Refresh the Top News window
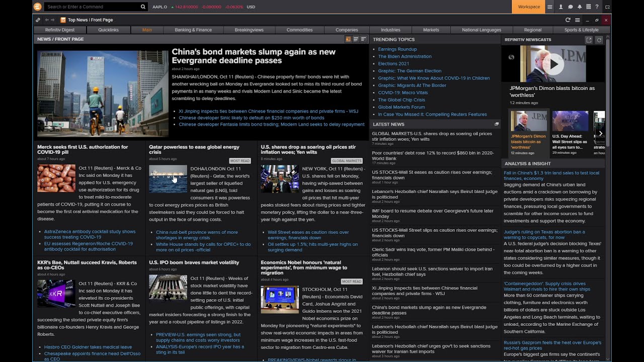The image size is (644, 362). 568,20
